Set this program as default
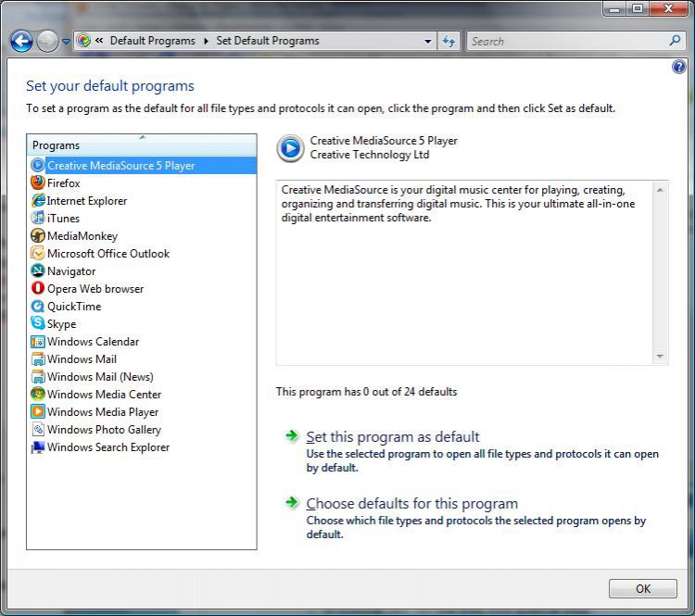 pyautogui.click(x=393, y=437)
